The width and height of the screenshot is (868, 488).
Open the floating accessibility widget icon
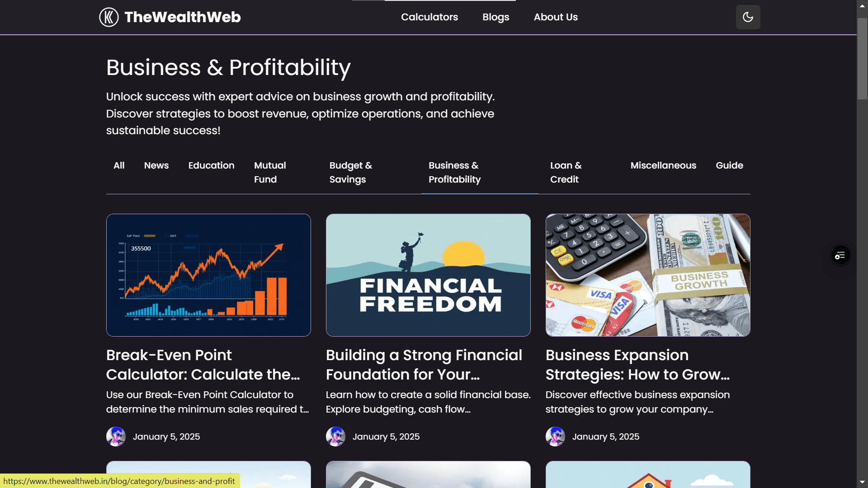point(840,255)
